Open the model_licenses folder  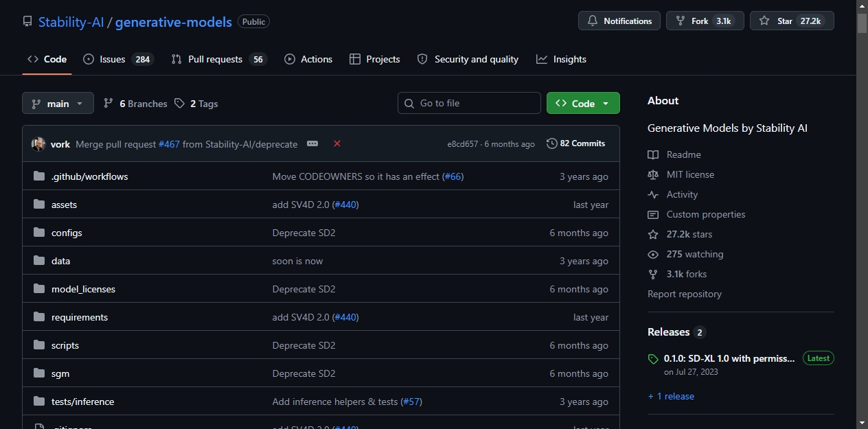click(x=83, y=289)
